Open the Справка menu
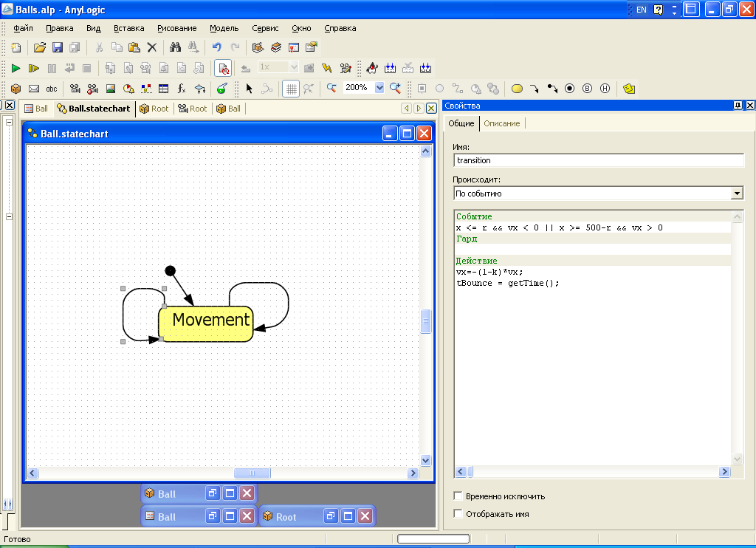 (340, 29)
